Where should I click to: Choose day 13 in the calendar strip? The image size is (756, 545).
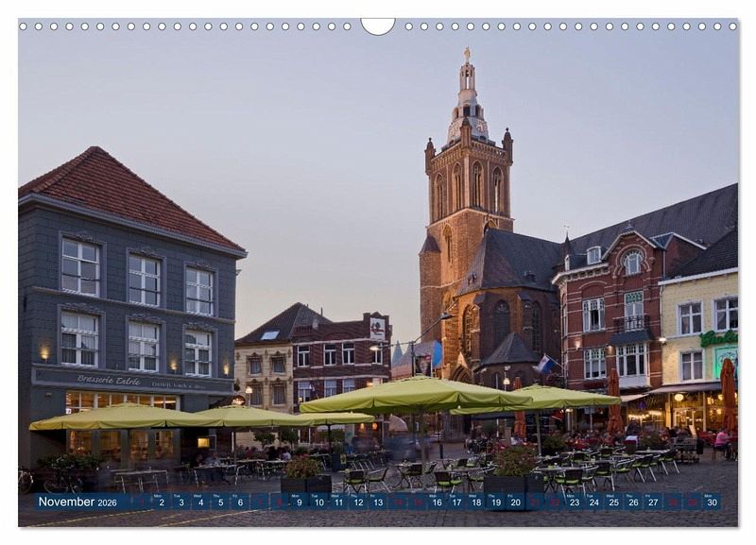point(377,502)
